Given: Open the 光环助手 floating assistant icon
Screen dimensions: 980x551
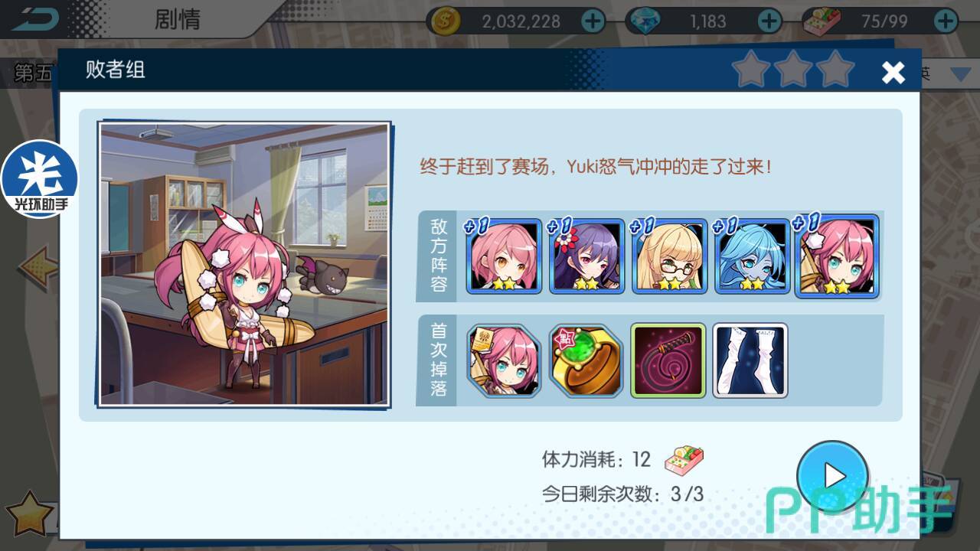Looking at the screenshot, I should 40,178.
